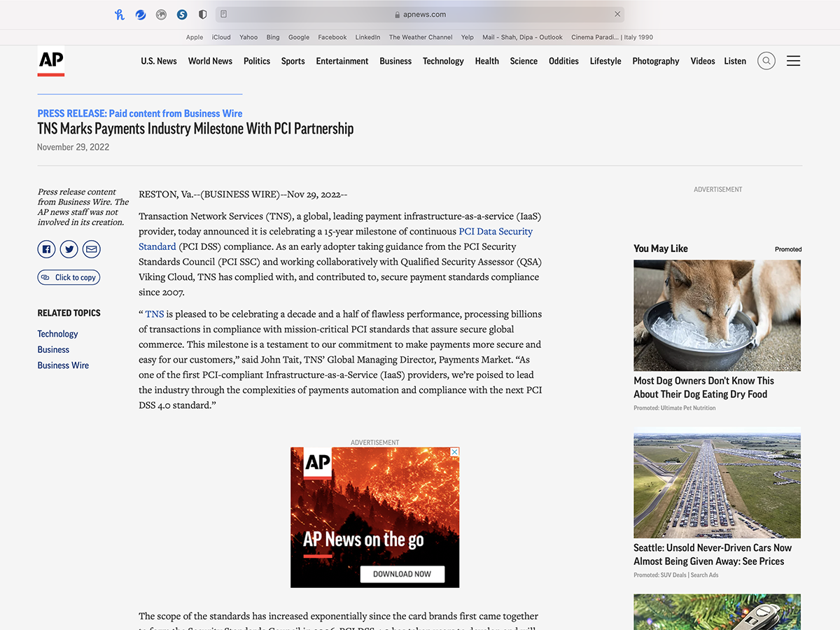Open the Yahoo bookmark
This screenshot has height=630, width=840.
[x=248, y=37]
